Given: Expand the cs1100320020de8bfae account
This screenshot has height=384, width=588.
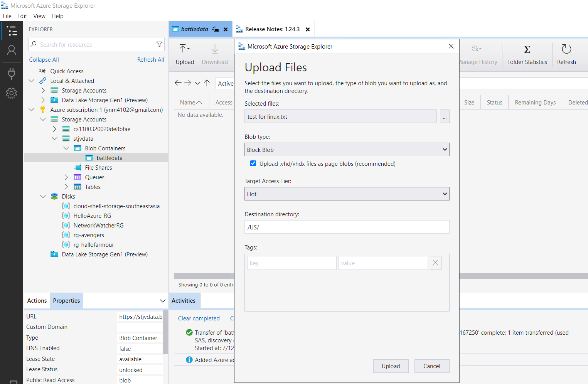Looking at the screenshot, I should (x=55, y=129).
